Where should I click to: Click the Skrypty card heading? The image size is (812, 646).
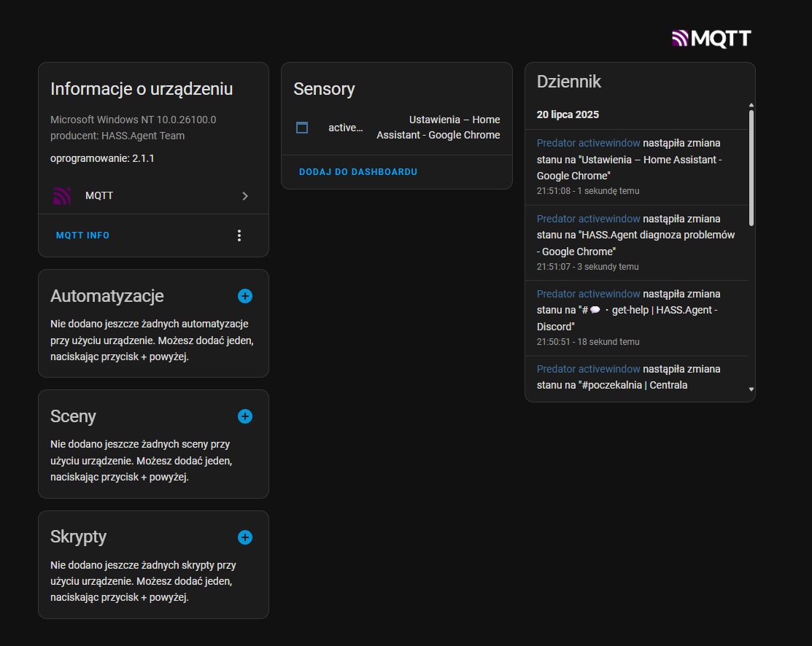click(78, 537)
